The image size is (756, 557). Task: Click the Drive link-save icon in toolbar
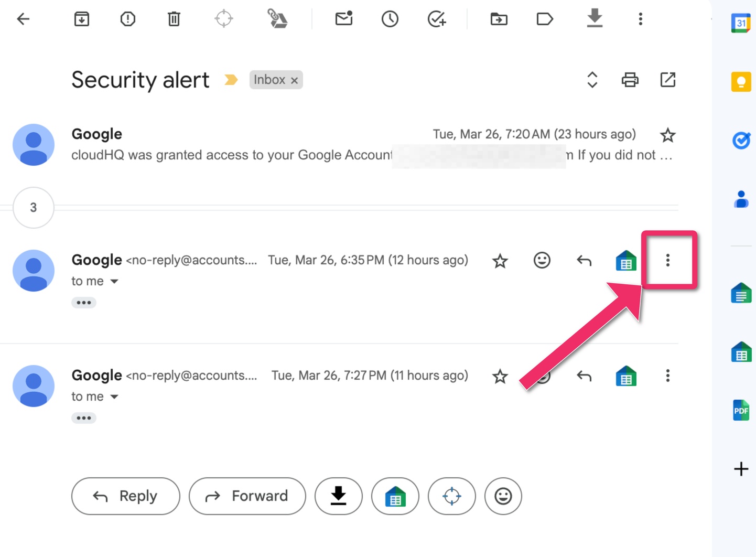(277, 18)
